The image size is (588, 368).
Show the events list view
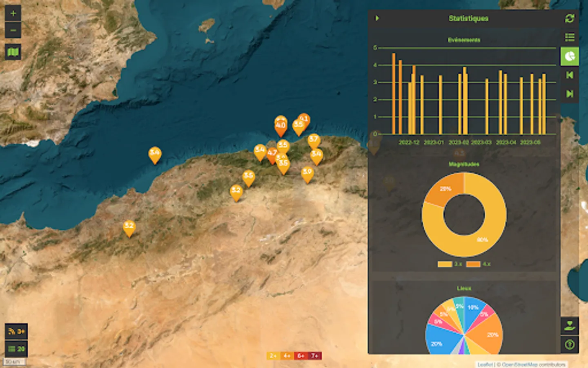(x=570, y=37)
